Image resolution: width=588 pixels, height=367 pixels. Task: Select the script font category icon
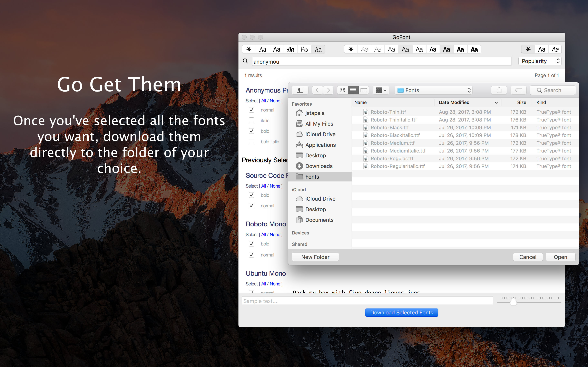coord(290,50)
